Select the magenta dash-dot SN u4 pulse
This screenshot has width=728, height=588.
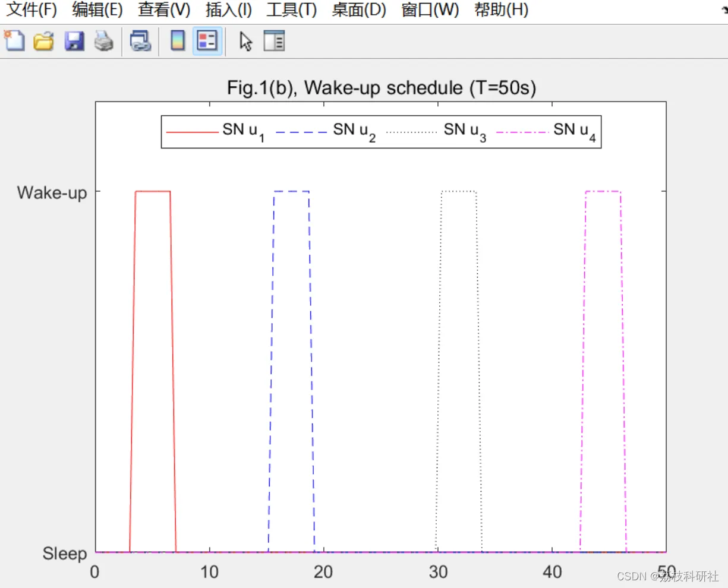pyautogui.click(x=603, y=191)
